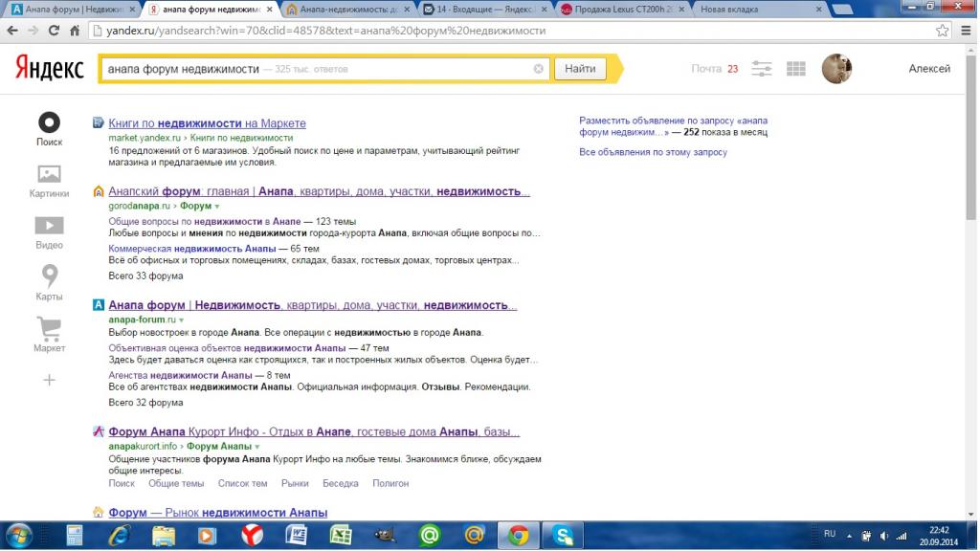This screenshot has width=980, height=551.
Task: Click the Yandex search input field
Action: coord(316,69)
